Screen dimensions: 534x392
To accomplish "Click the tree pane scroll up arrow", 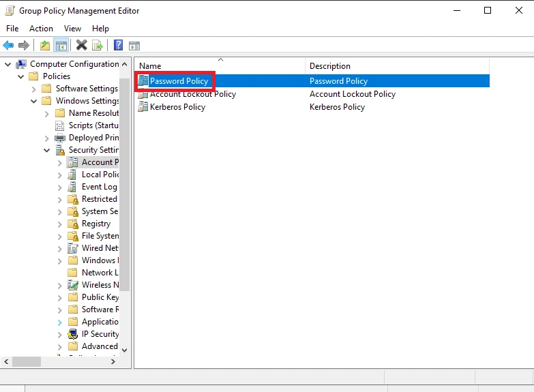I will point(125,64).
